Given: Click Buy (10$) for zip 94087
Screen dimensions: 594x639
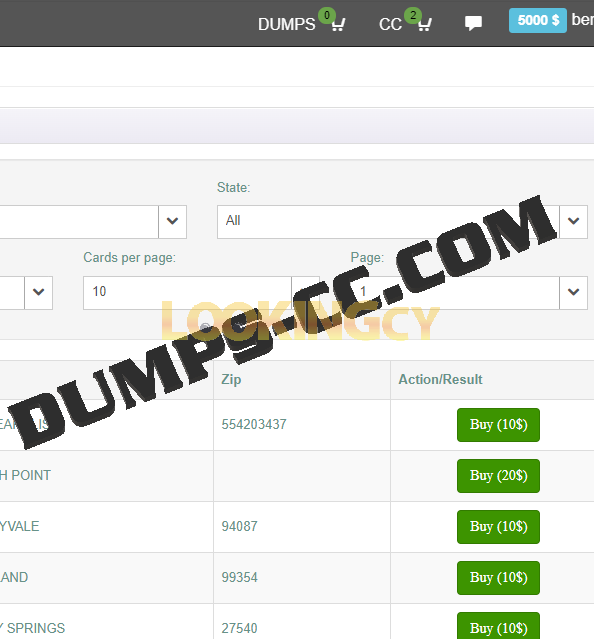Looking at the screenshot, I should pyautogui.click(x=498, y=527).
